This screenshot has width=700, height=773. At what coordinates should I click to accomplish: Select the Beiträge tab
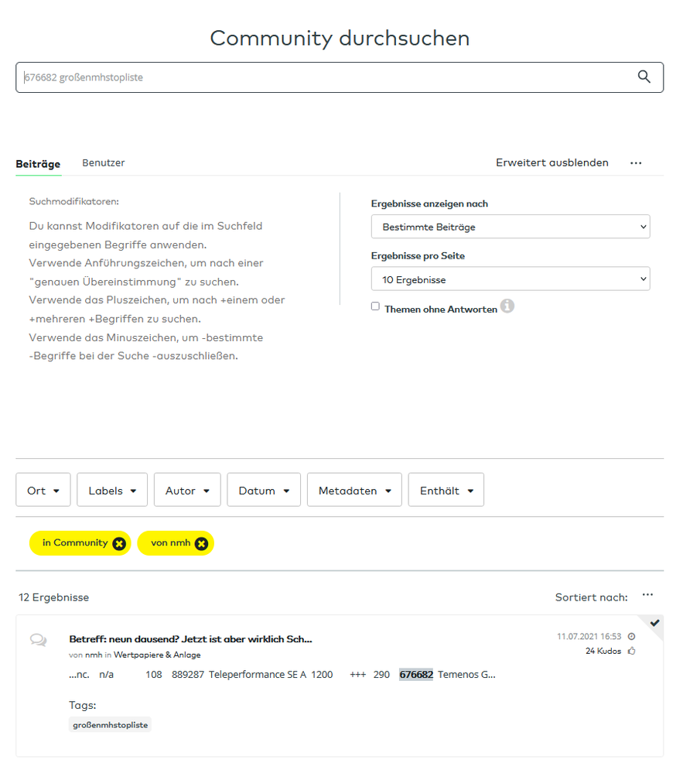coord(38,164)
